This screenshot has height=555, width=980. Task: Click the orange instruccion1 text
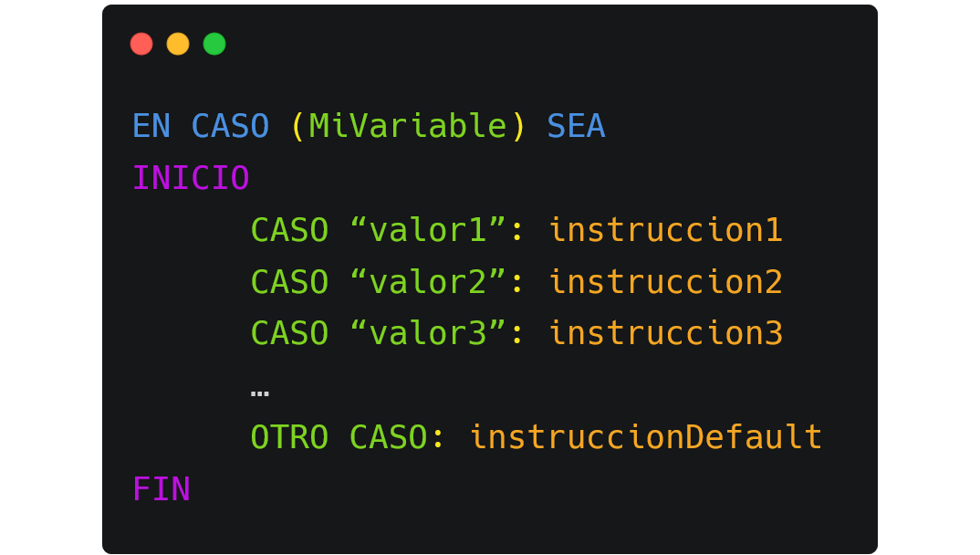(x=665, y=230)
